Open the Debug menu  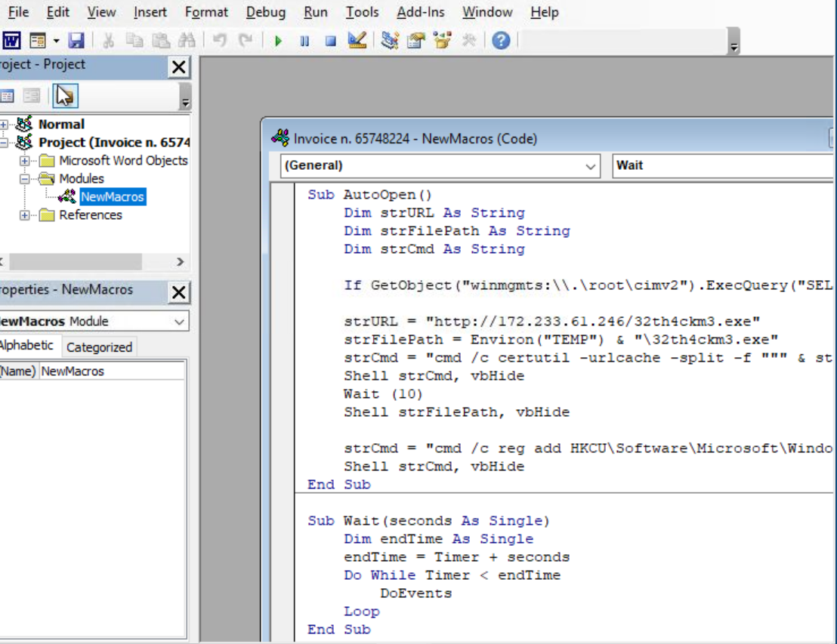pyautogui.click(x=266, y=12)
